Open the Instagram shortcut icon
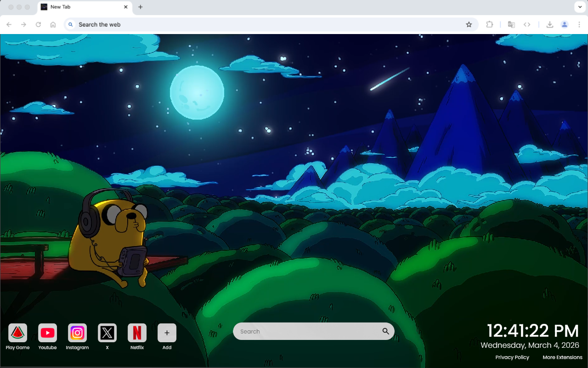Image resolution: width=588 pixels, height=368 pixels. (x=77, y=333)
